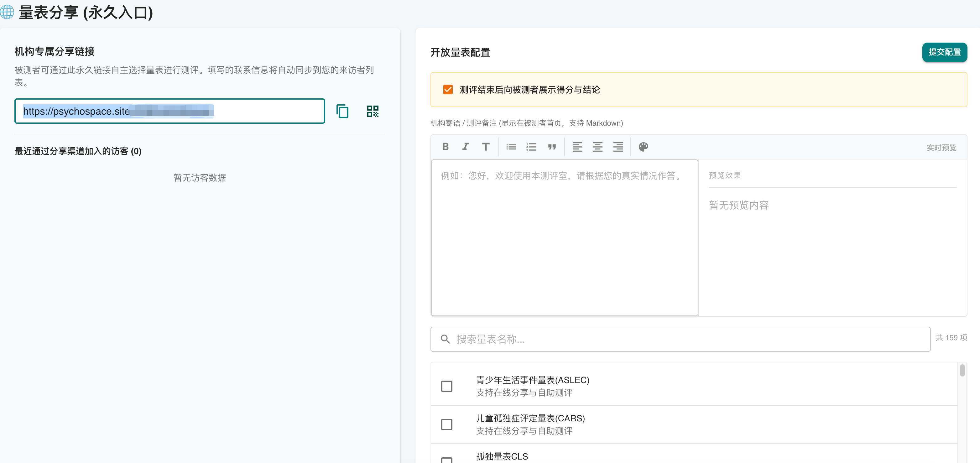Check the 青少年生活事件量表(ASLEC) checkbox
This screenshot has height=463, width=980.
[447, 386]
